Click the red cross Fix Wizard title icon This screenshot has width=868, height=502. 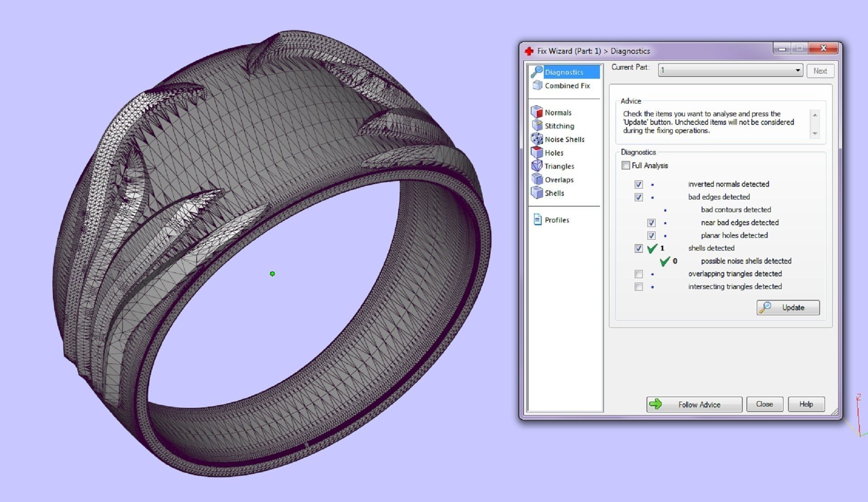click(x=529, y=51)
